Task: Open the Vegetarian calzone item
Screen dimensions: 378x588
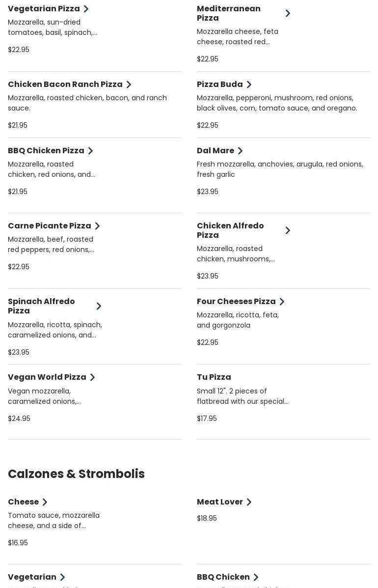Action: pos(32,577)
